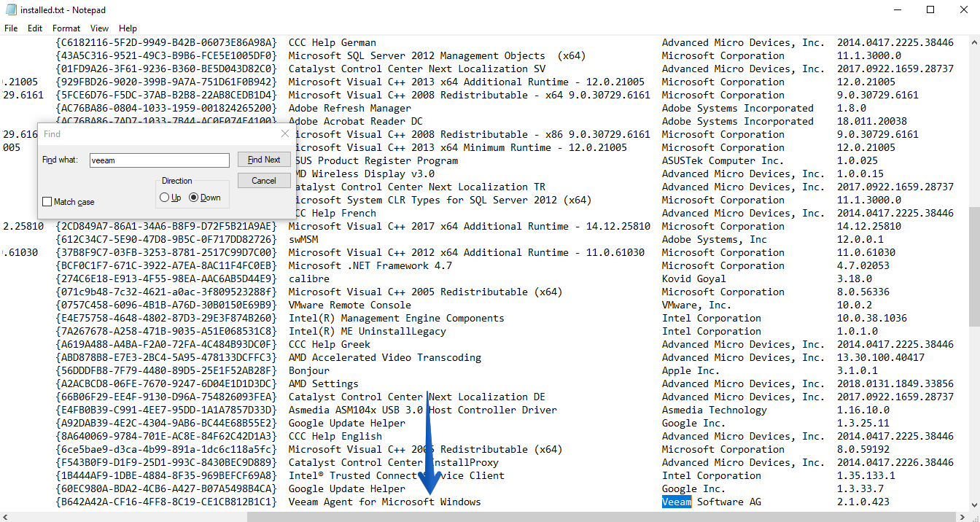Click the 'CCC Help German' text
Viewport: 980px width, 522px height.
click(332, 42)
